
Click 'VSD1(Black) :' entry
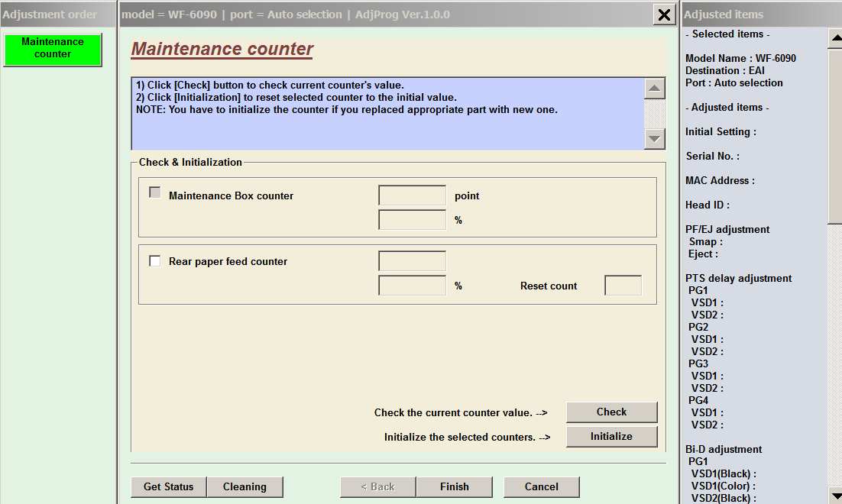724,473
